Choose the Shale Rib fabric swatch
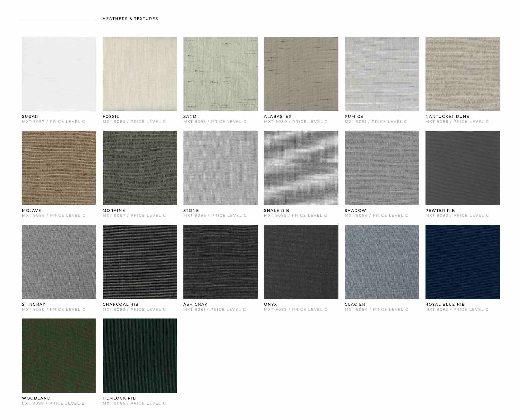Screen dimensions: 520x420 (301, 168)
